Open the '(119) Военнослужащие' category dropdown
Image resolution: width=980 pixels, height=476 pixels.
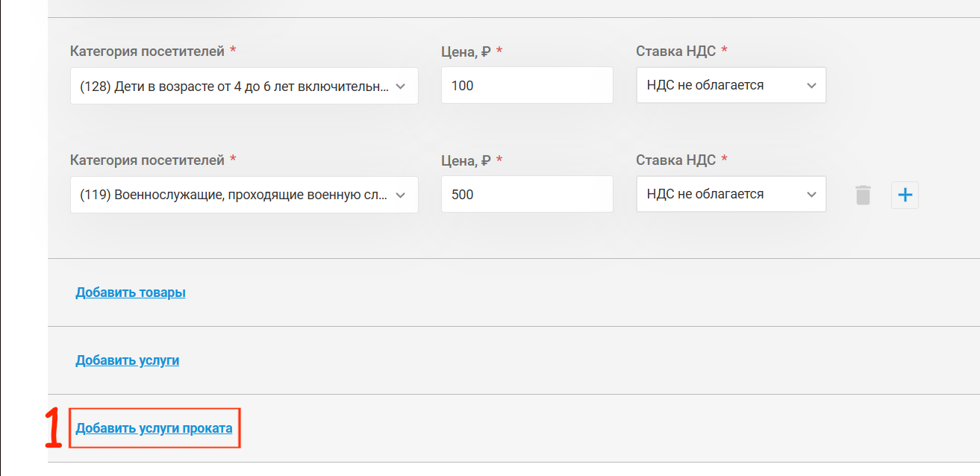(244, 194)
